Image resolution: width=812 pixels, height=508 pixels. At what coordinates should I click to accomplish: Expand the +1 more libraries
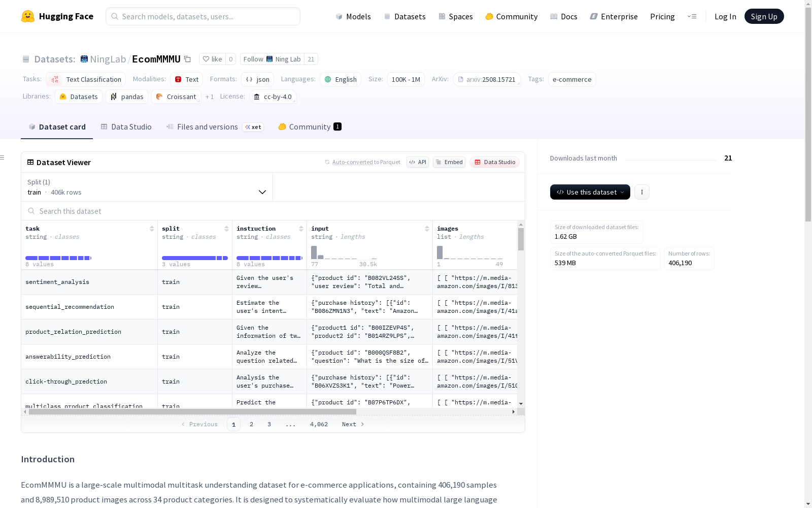[210, 97]
